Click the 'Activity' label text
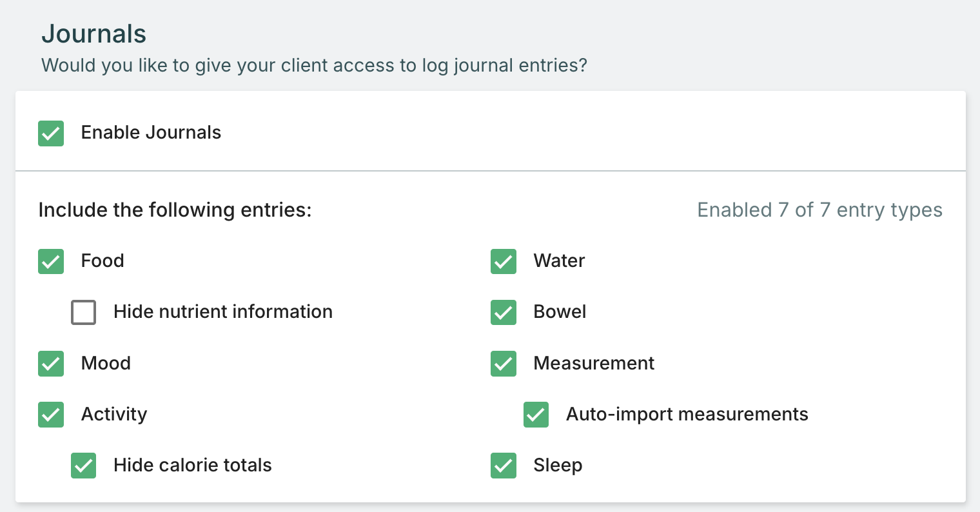 [114, 414]
